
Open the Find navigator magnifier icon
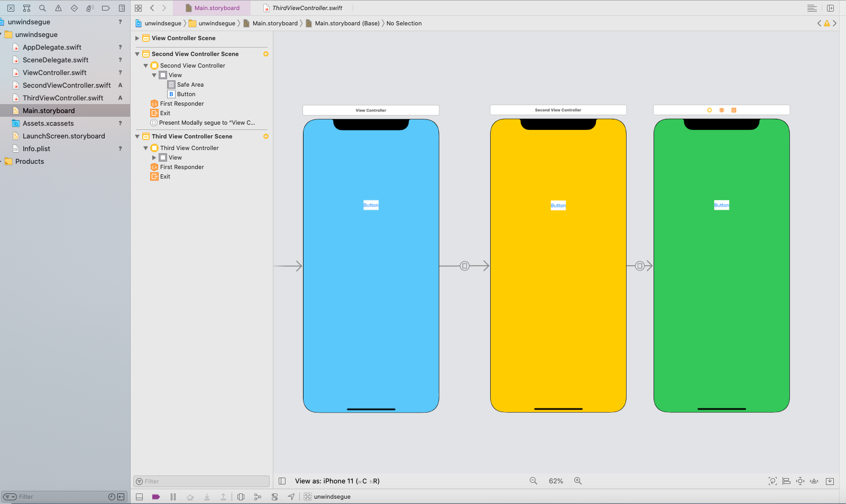(42, 8)
